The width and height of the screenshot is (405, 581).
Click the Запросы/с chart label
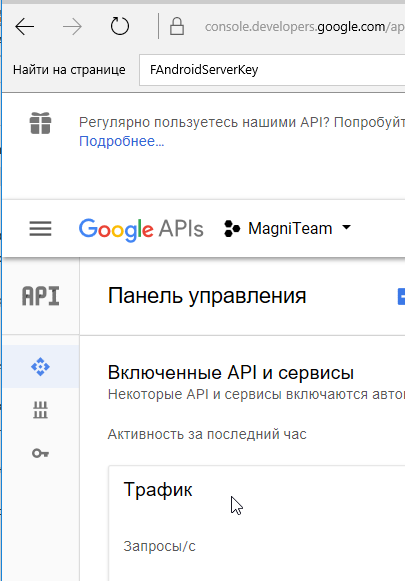[159, 546]
